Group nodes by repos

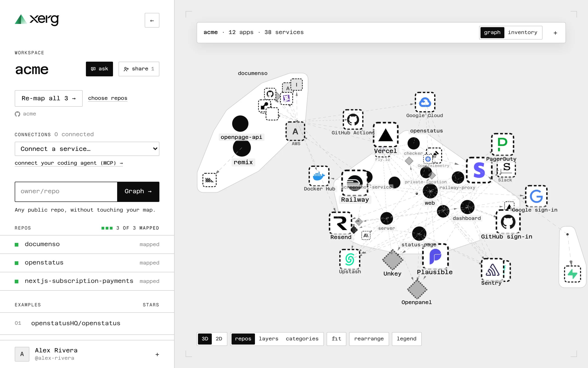pyautogui.click(x=243, y=339)
